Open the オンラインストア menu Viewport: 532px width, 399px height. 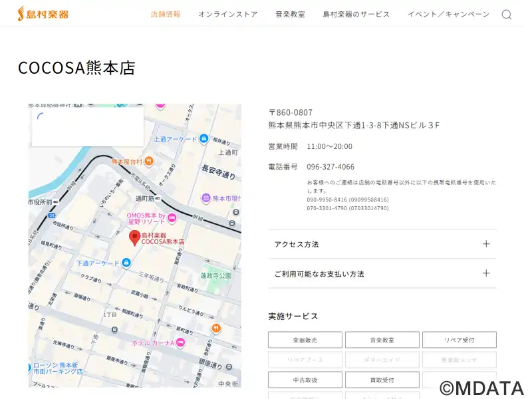[x=227, y=15]
